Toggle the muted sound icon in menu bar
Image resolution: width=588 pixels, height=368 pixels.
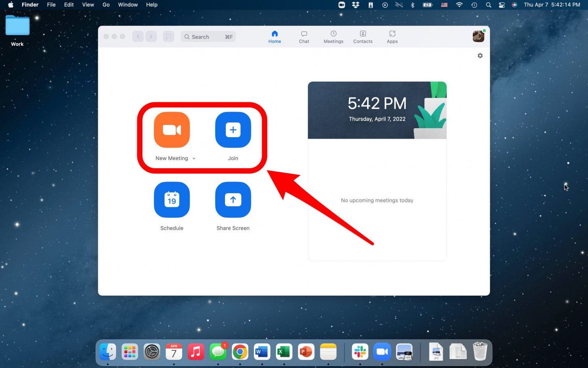399,5
